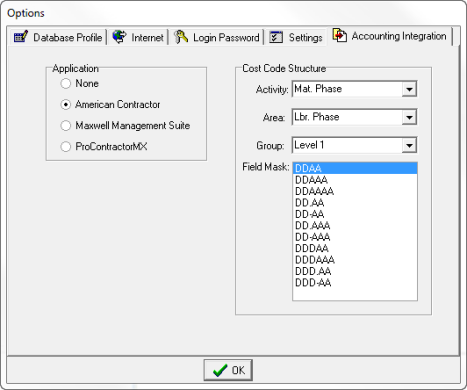Viewport: 467px width, 390px height.
Task: Click the green checkmark on OK
Action: tap(220, 370)
